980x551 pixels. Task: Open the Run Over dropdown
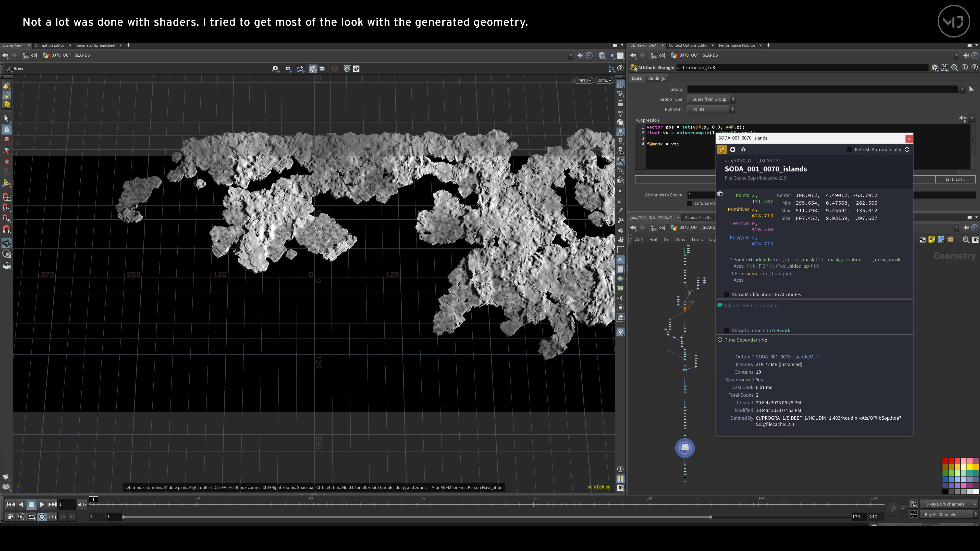coord(711,109)
